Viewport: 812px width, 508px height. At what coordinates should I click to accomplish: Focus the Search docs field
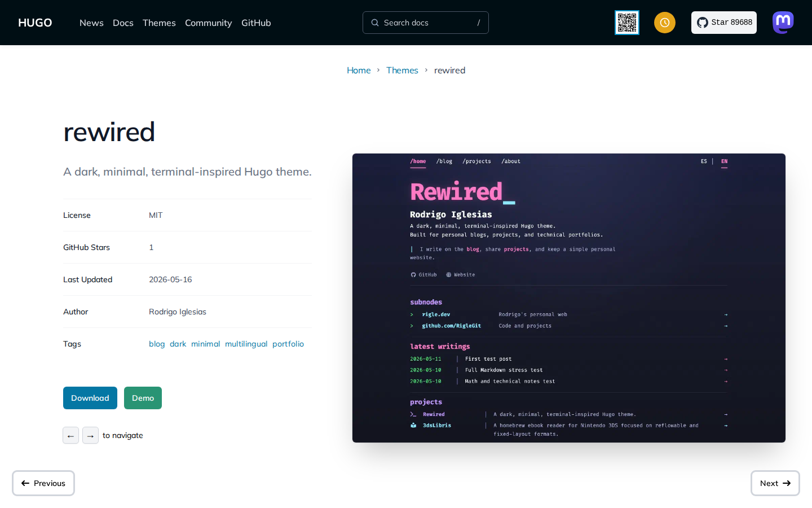tap(426, 23)
